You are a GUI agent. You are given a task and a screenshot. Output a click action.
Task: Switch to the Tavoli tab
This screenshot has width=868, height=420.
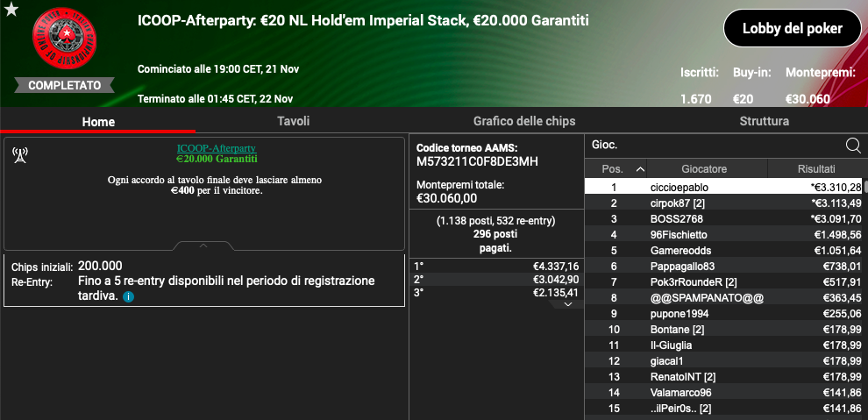click(x=294, y=121)
